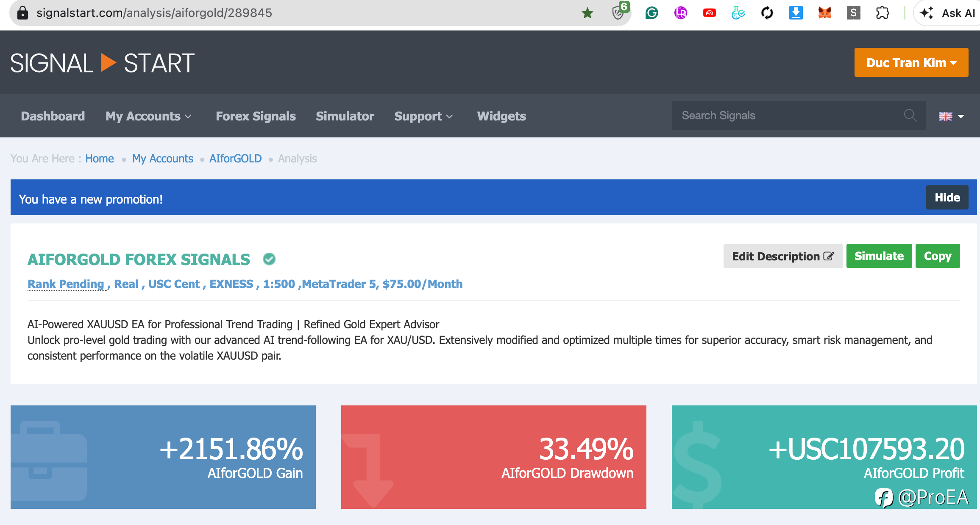Expand the Support menu
980x525 pixels.
[x=423, y=116]
